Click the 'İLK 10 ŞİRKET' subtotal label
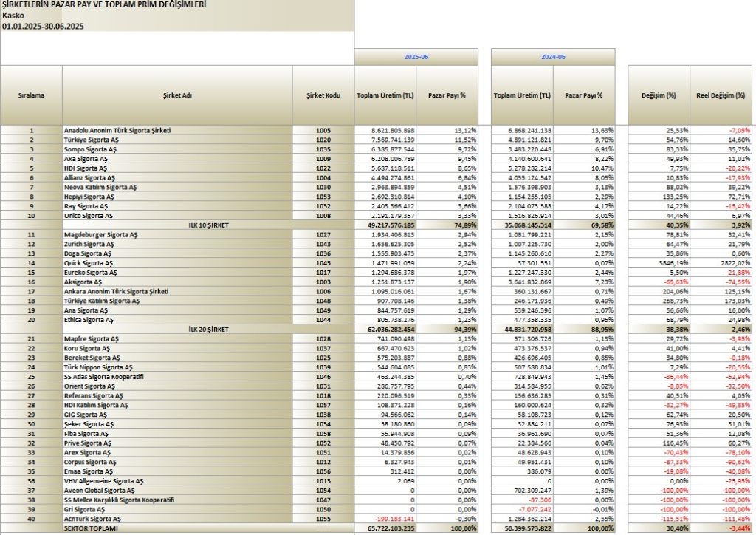 click(x=208, y=225)
